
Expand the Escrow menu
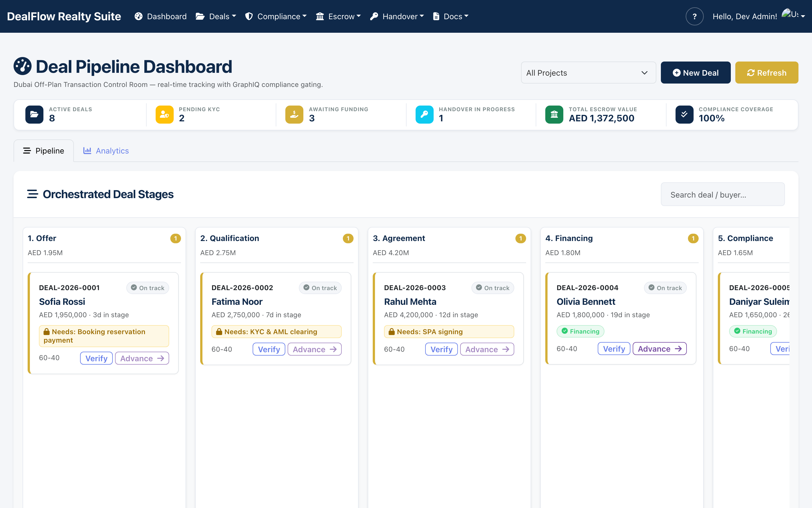click(x=338, y=16)
